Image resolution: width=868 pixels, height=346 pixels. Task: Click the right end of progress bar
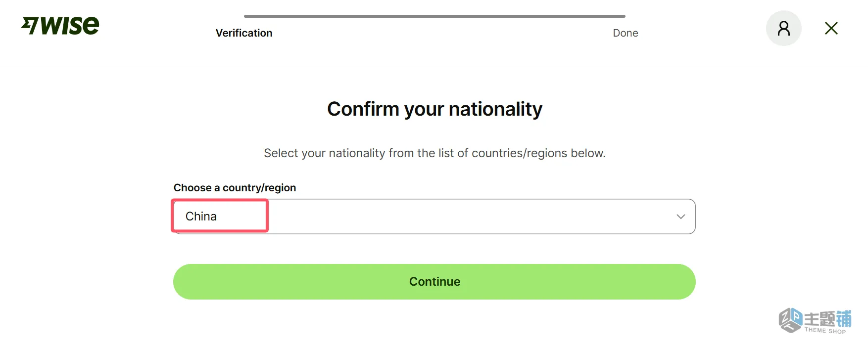click(x=623, y=16)
